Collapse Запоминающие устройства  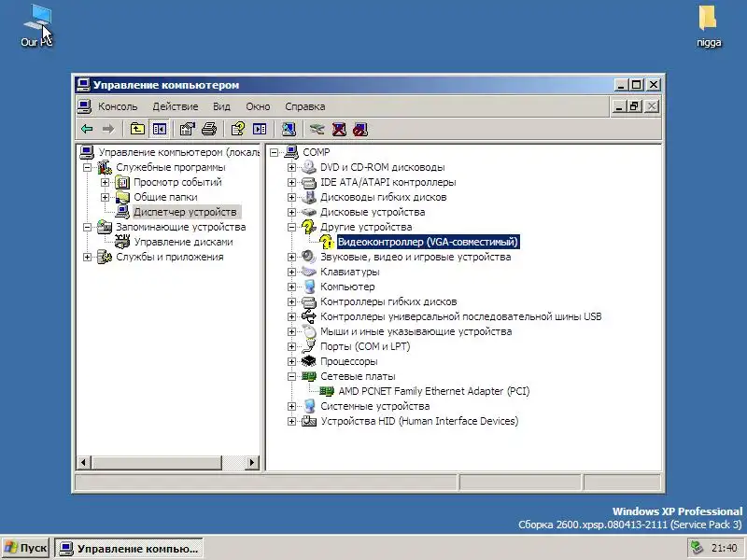(x=87, y=227)
